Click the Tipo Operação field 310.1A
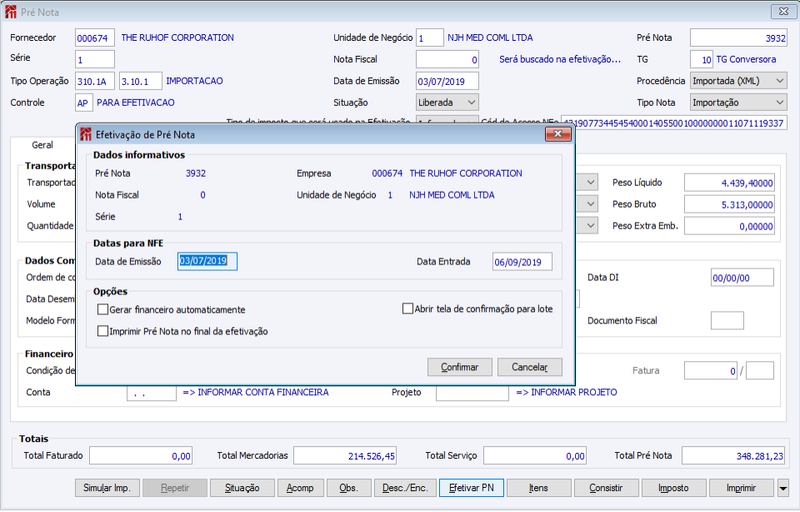 95,81
